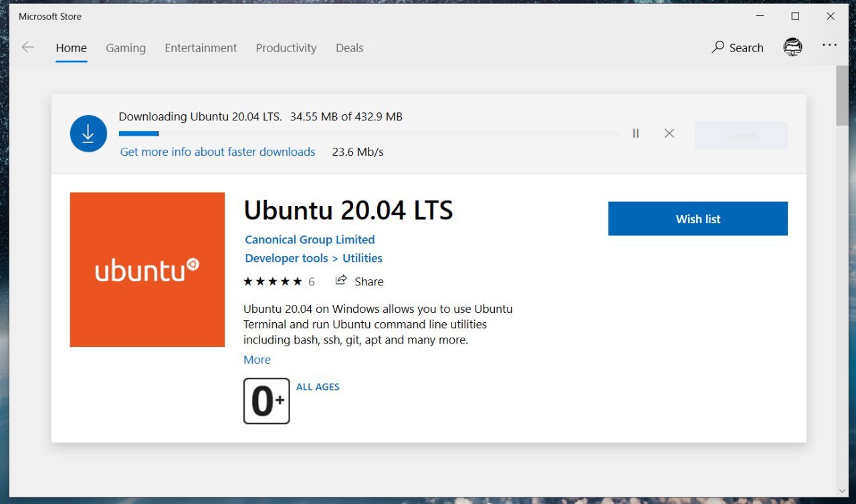Maximize the Microsoft Store window
856x504 pixels.
click(795, 16)
